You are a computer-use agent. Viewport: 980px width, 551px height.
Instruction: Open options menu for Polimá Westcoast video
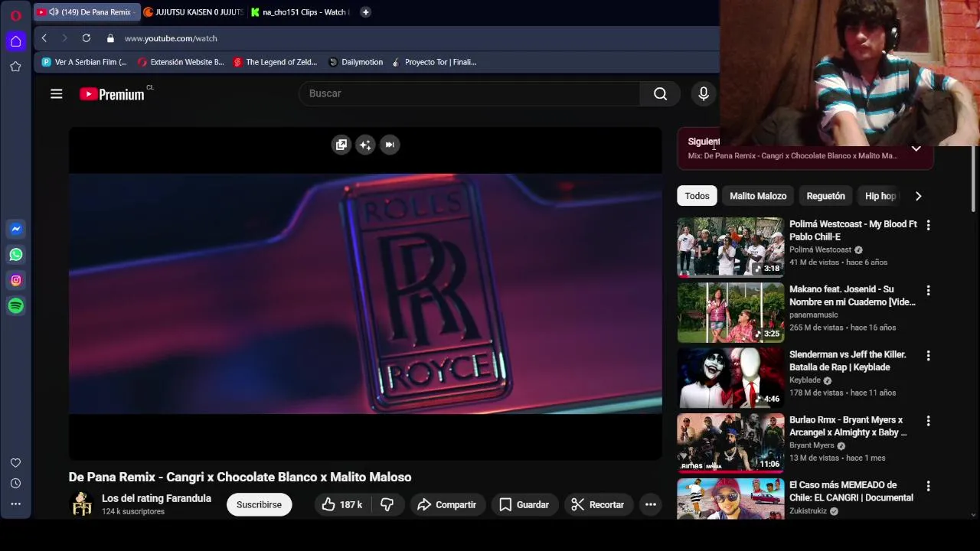click(x=928, y=225)
